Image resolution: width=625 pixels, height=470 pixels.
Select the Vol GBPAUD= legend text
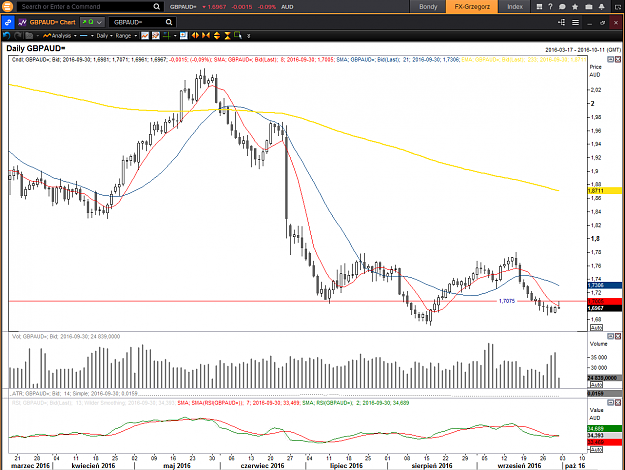pos(66,336)
